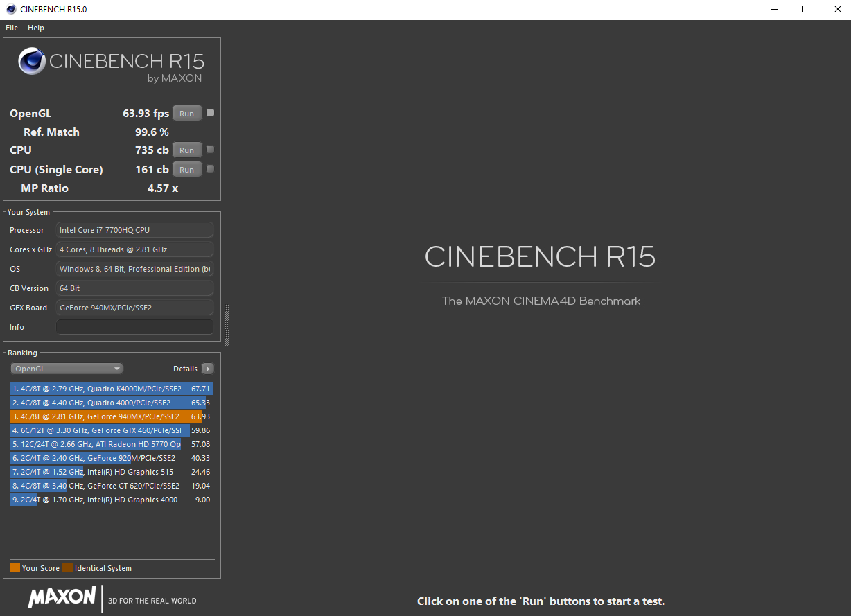851x616 pixels.
Task: Click the Info input field
Action: tap(134, 327)
